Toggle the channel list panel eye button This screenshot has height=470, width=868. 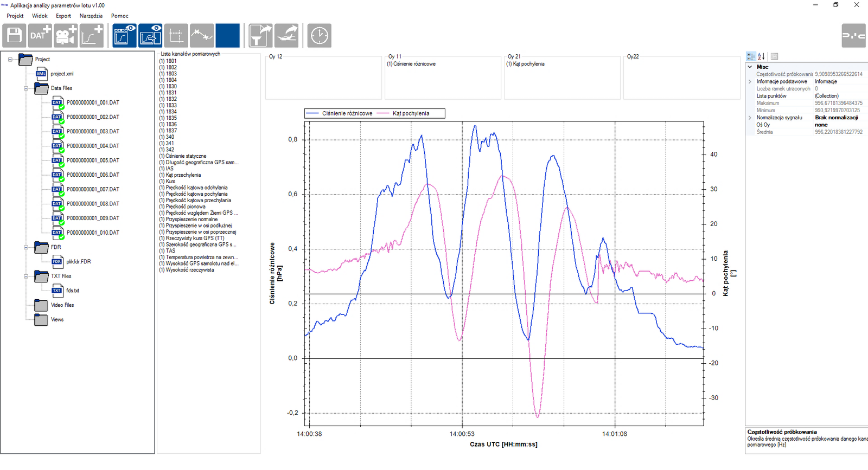tap(125, 36)
